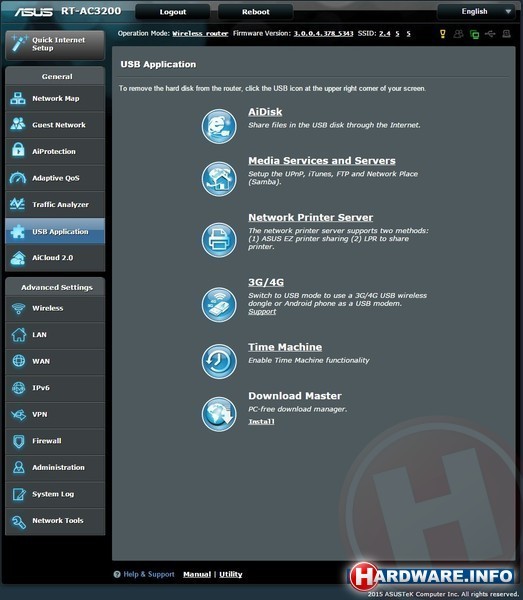Click the firmware version 3.0.0.4.378_5343 link

click(x=323, y=34)
